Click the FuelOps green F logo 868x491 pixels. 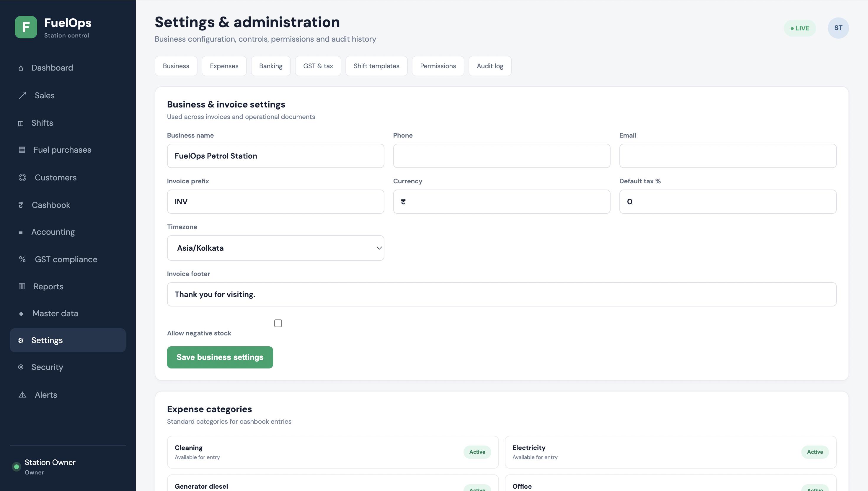(x=26, y=27)
